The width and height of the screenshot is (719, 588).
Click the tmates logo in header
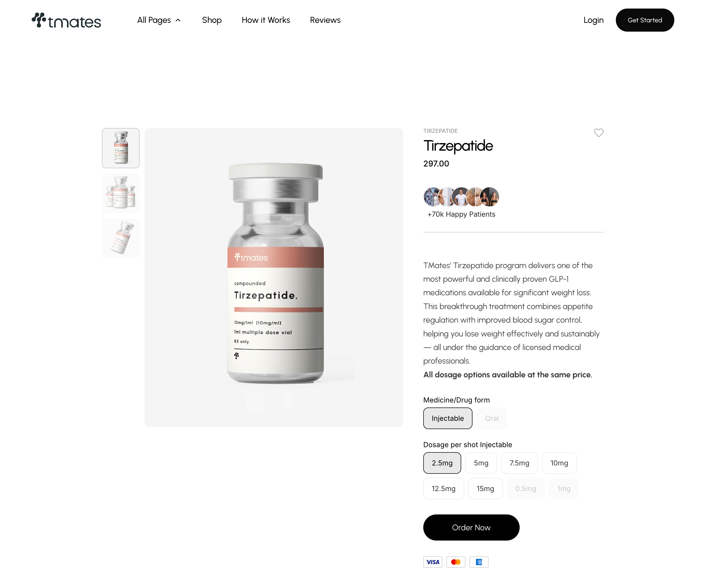pyautogui.click(x=66, y=20)
